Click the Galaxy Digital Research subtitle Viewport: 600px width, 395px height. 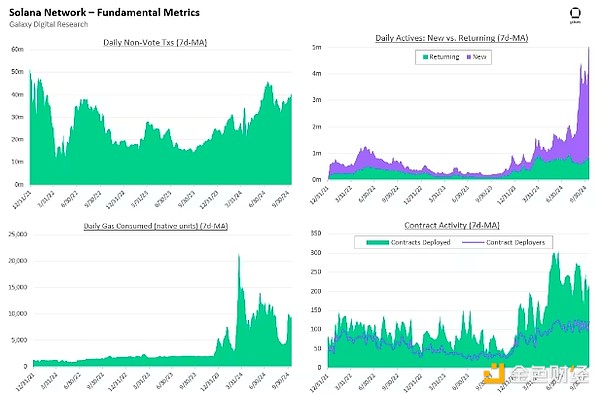pyautogui.click(x=49, y=24)
